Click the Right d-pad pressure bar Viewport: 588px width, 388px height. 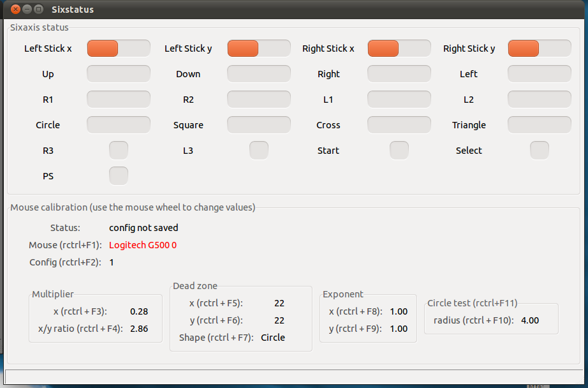[x=399, y=74]
